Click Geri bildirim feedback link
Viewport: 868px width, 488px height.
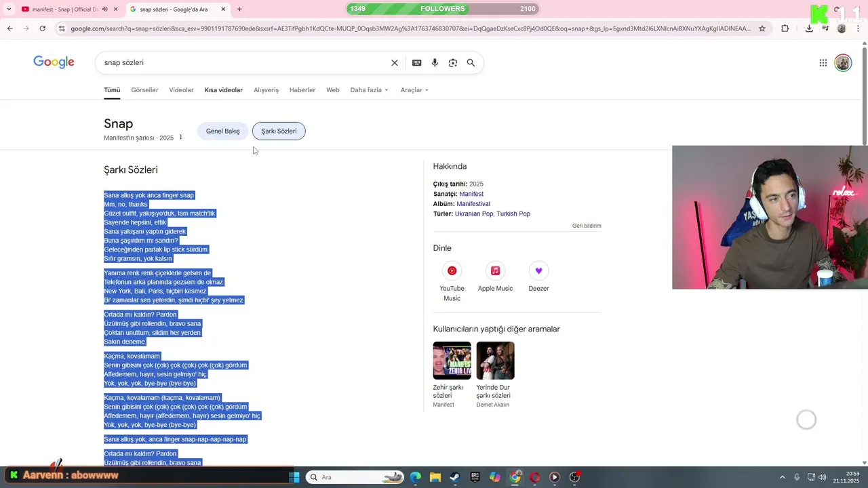587,226
